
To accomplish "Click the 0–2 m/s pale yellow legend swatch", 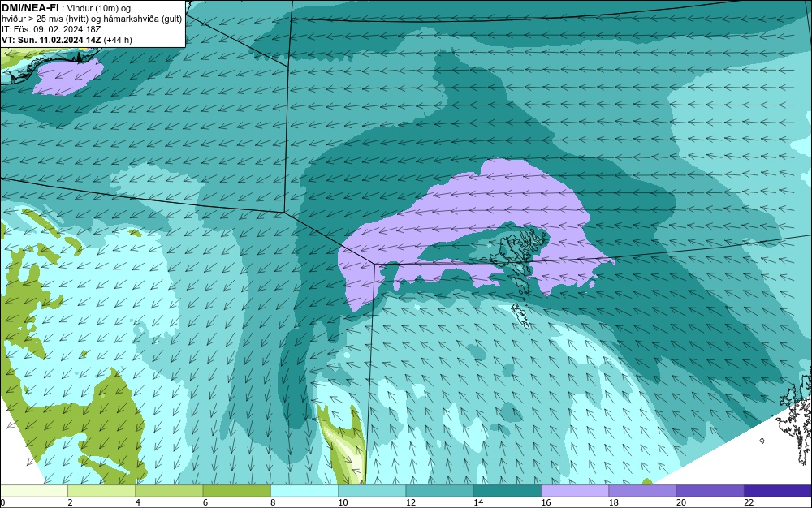I will pyautogui.click(x=33, y=491).
